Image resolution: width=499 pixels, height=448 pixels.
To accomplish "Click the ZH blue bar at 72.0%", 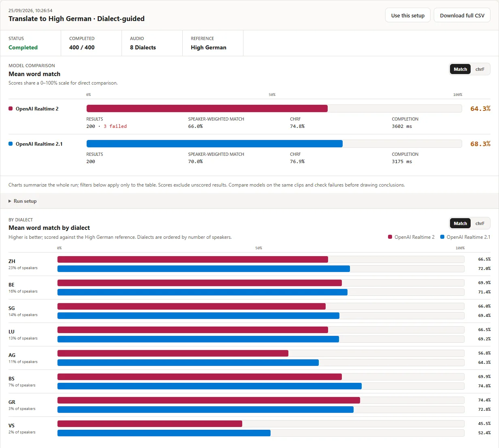I will [204, 269].
